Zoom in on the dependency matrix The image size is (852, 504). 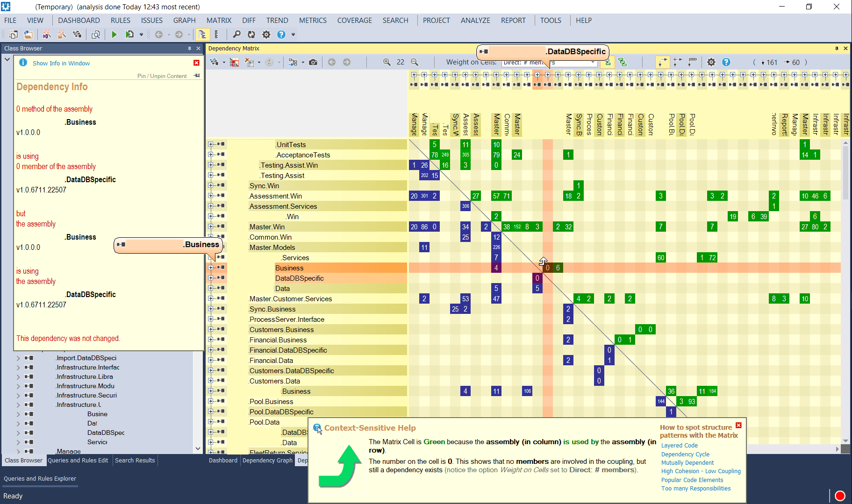[x=386, y=62]
